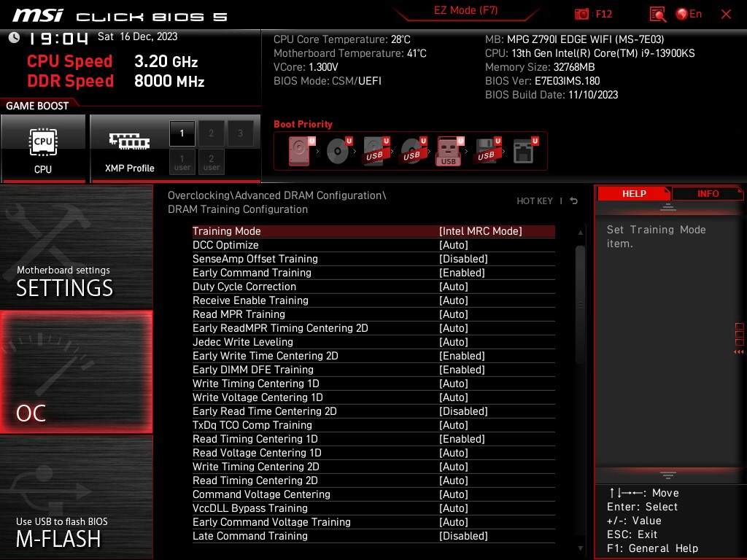
Task: Select the Late Command Training row
Action: (373, 536)
